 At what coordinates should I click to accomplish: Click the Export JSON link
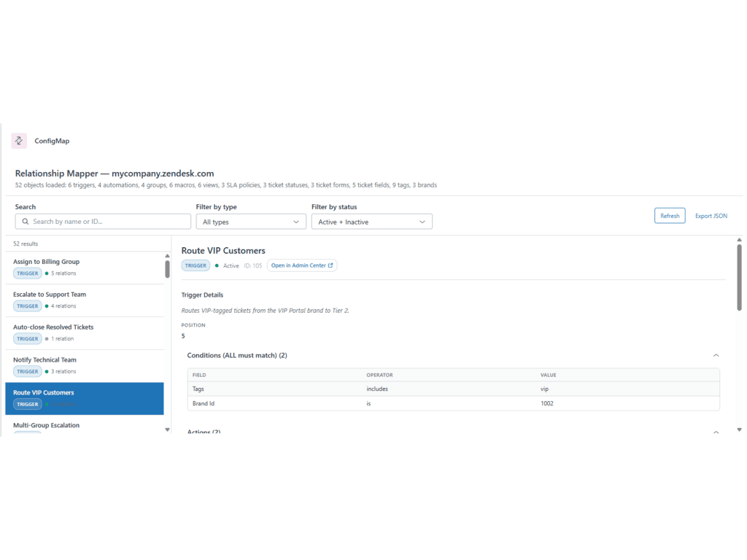pos(711,216)
